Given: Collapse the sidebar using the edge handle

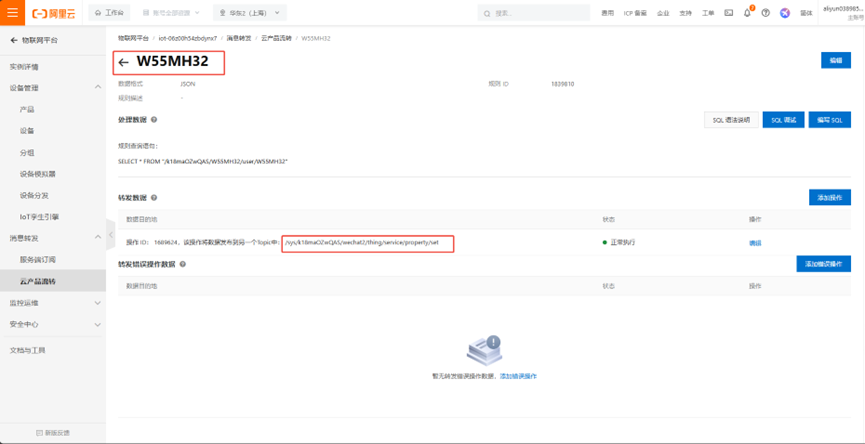Looking at the screenshot, I should tap(110, 235).
